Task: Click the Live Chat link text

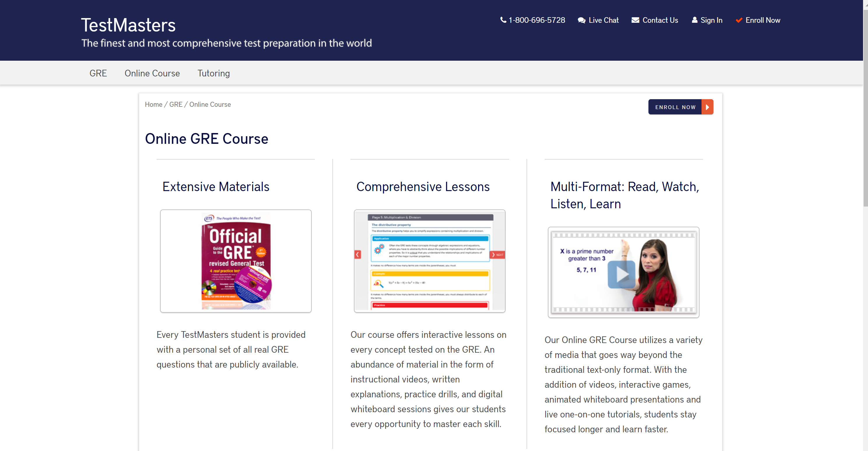Action: point(604,20)
